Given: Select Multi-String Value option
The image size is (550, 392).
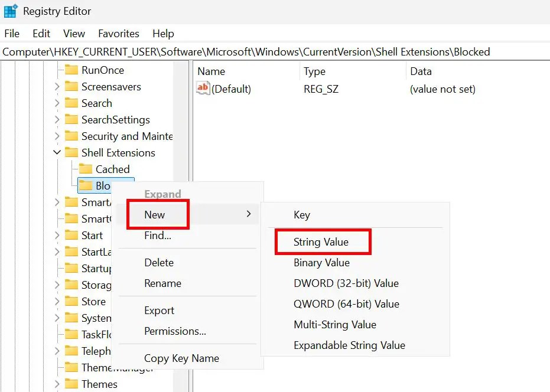Looking at the screenshot, I should tap(355, 325).
